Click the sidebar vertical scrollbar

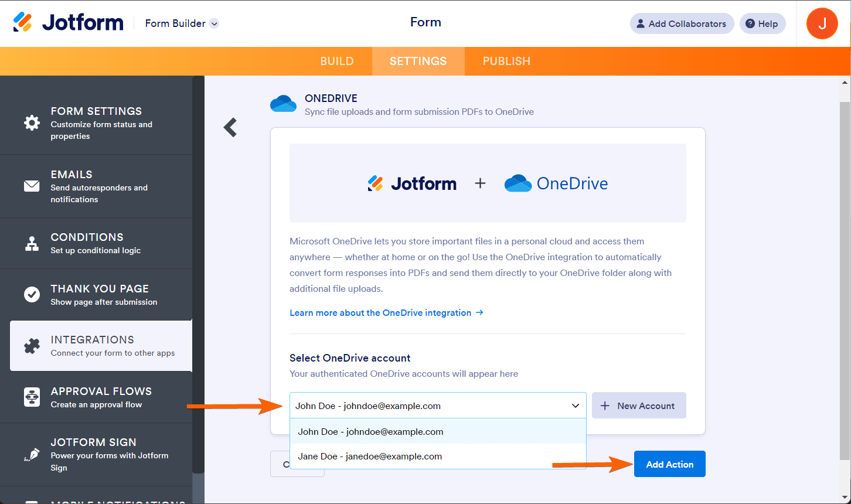[199, 274]
